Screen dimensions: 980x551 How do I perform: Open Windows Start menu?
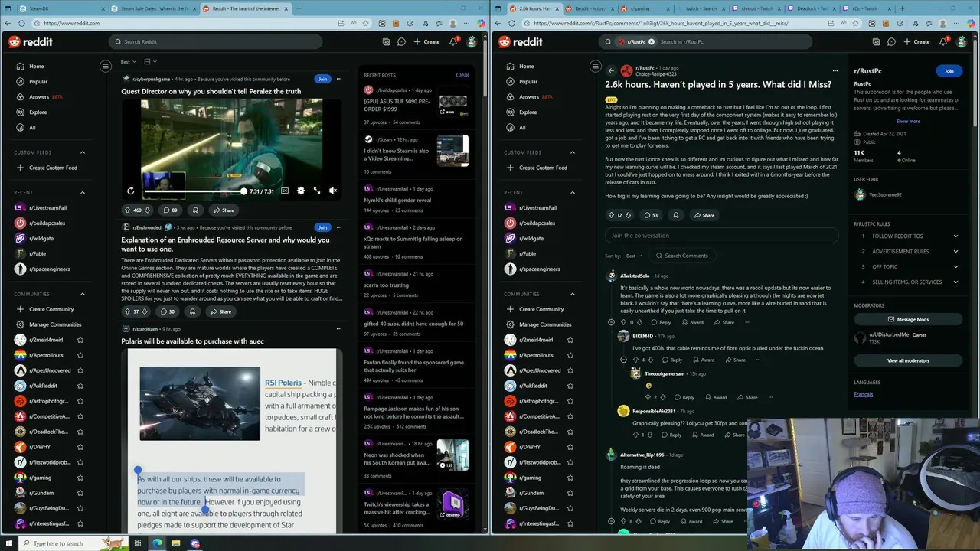click(x=8, y=543)
